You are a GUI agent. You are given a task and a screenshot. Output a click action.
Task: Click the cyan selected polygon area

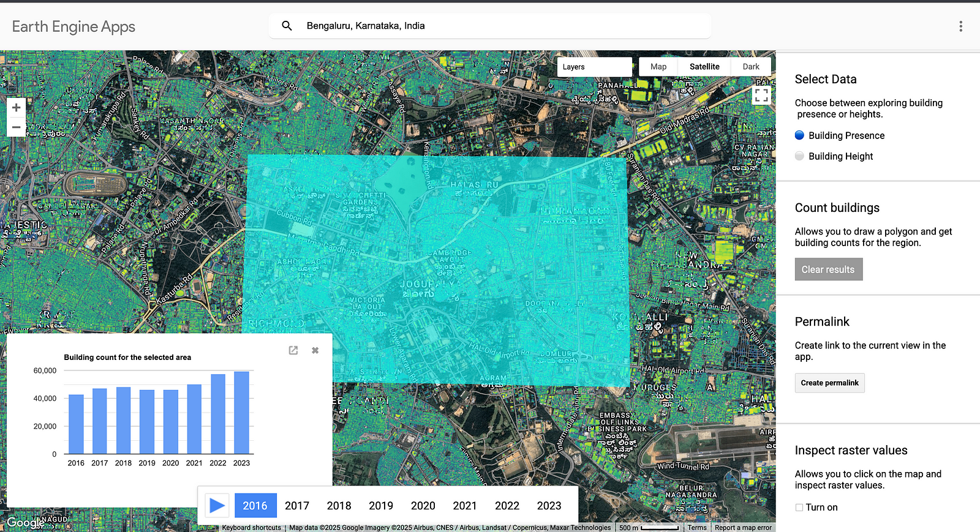(437, 269)
